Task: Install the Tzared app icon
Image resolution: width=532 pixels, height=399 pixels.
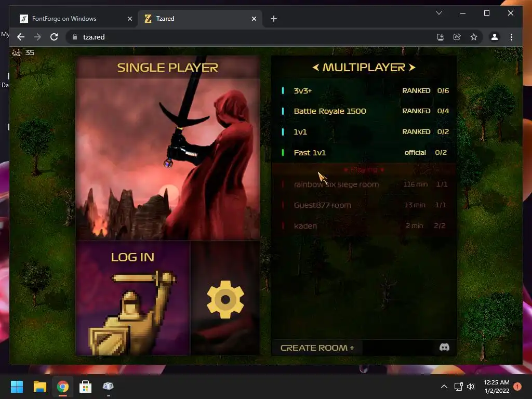Action: point(441,37)
